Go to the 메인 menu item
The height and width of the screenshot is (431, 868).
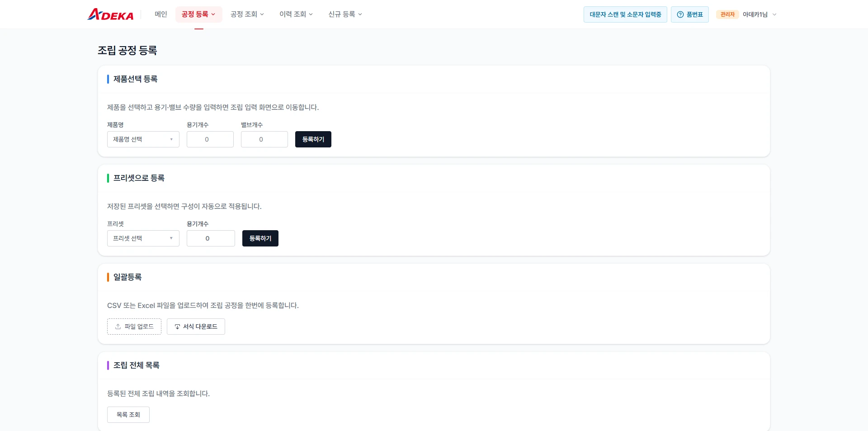tap(161, 14)
